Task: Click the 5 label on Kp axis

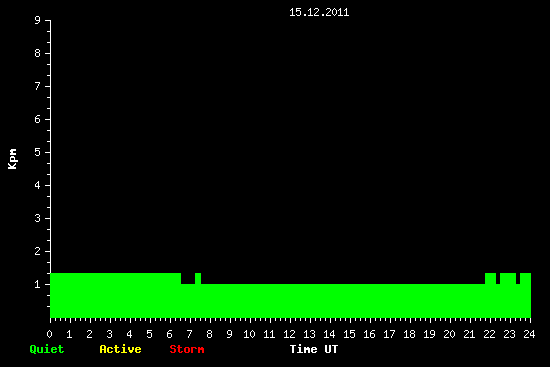Action: (x=38, y=152)
